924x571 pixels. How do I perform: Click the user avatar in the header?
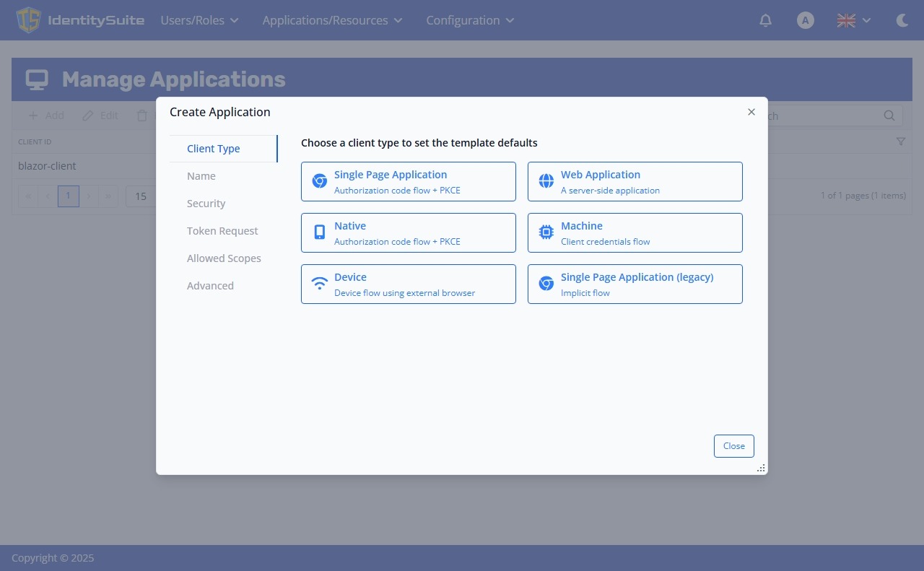[805, 20]
